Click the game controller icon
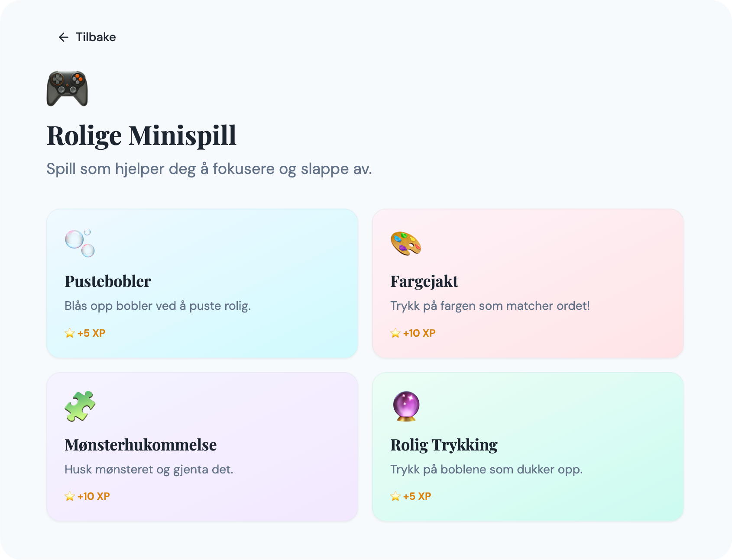 click(x=67, y=89)
